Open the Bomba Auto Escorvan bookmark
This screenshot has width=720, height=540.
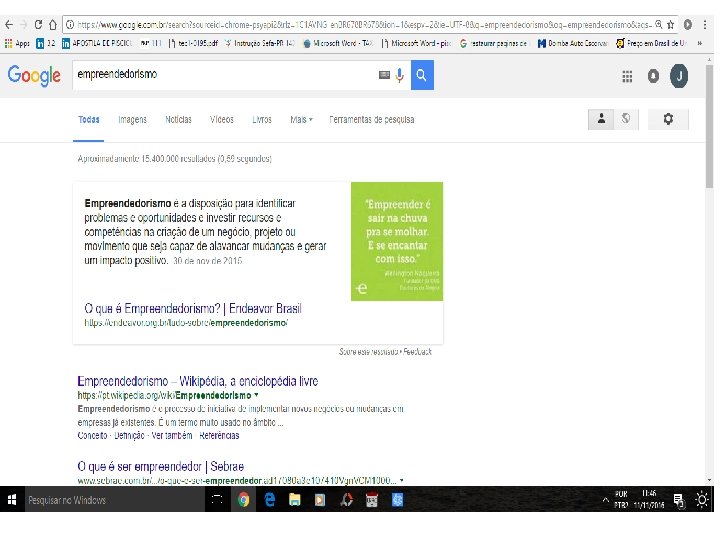(x=573, y=43)
